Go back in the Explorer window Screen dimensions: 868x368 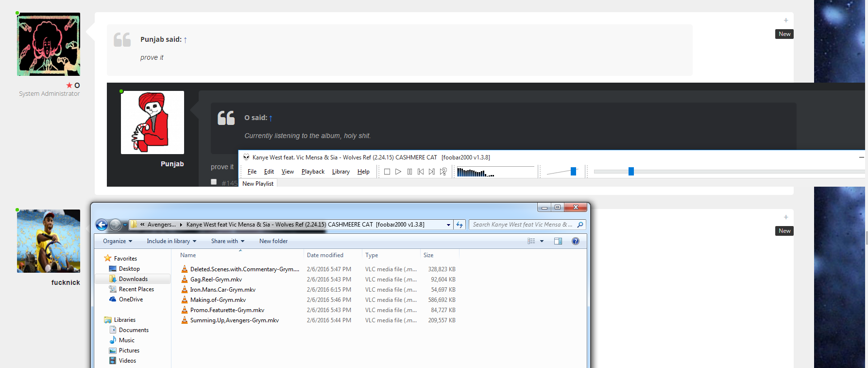pos(102,225)
